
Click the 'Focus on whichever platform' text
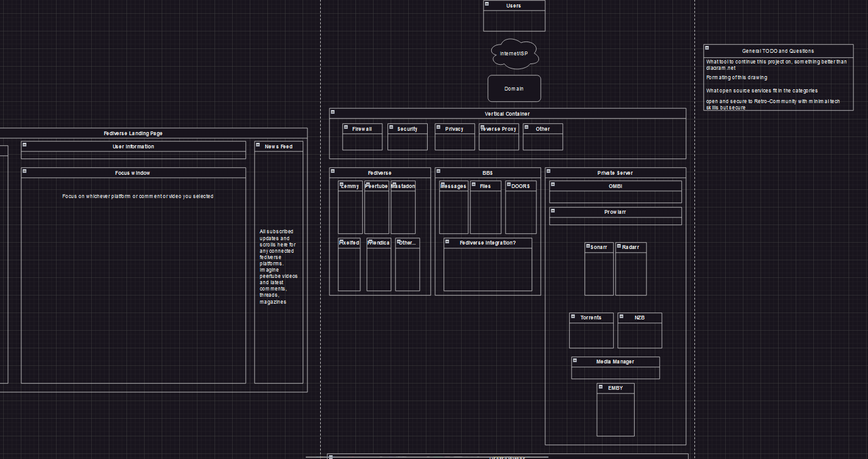coord(138,196)
